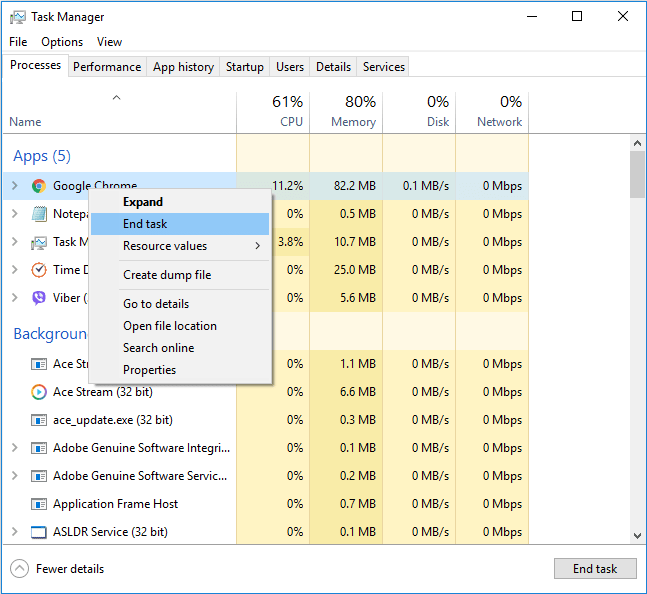Expand the ASLDR Service row
The height and width of the screenshot is (594, 647).
point(15,532)
